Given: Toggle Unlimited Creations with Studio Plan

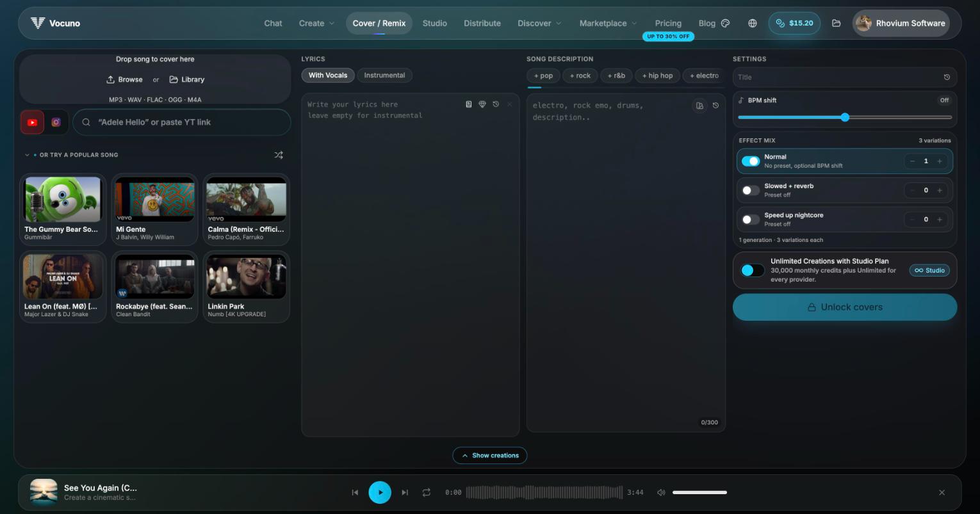Looking at the screenshot, I should [753, 270].
